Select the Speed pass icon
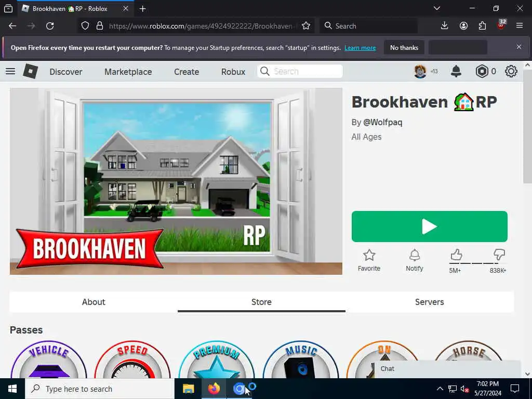The height and width of the screenshot is (399, 532). click(132, 360)
